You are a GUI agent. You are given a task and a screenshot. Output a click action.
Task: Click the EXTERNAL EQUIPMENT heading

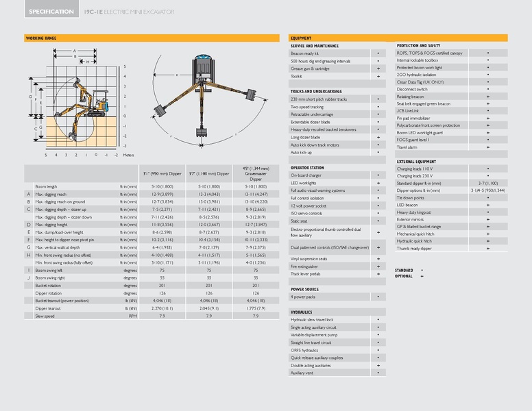pyautogui.click(x=416, y=162)
